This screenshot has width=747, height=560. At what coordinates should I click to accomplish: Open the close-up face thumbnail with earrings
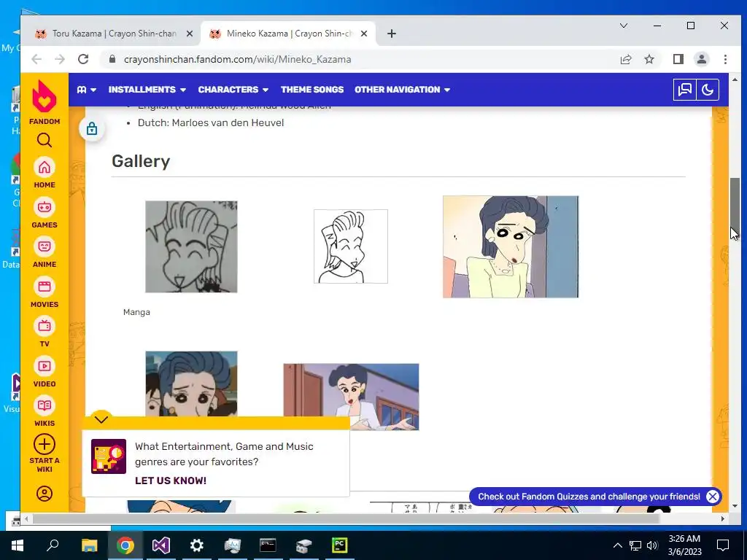point(191,384)
